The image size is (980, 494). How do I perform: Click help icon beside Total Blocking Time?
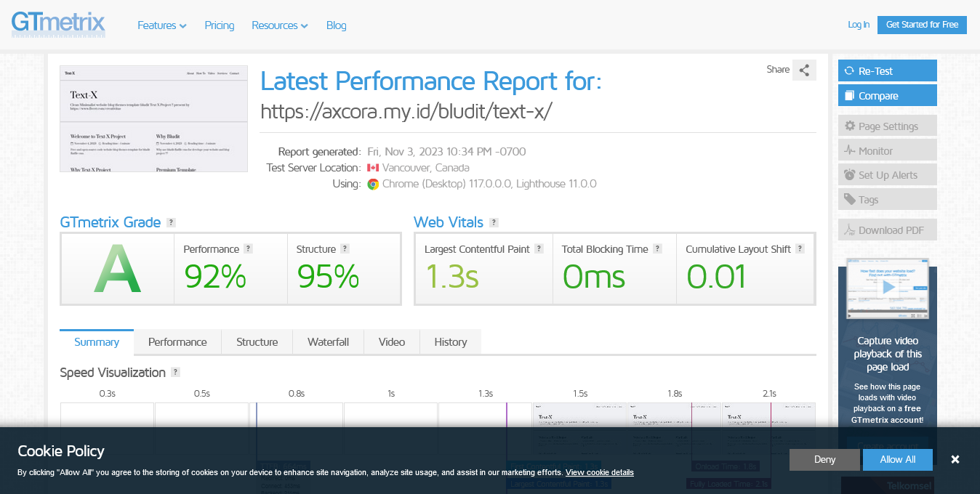pos(657,248)
